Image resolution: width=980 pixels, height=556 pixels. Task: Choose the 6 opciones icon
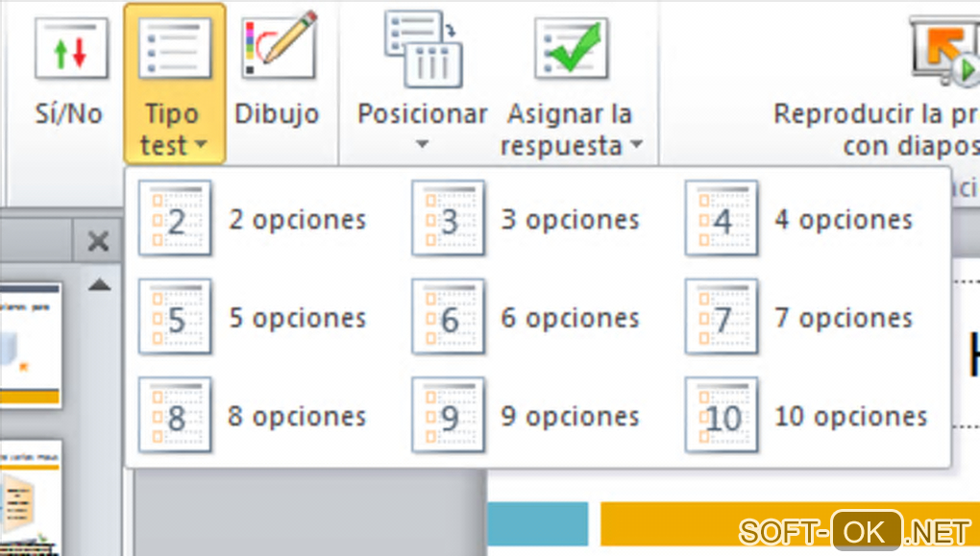coord(449,318)
